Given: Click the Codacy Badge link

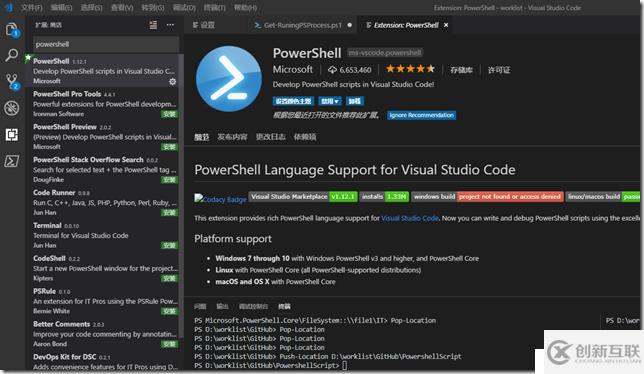Looking at the screenshot, I should (x=221, y=199).
